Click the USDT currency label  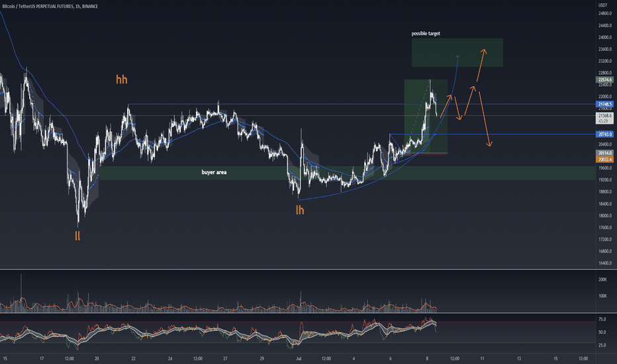(603, 5)
